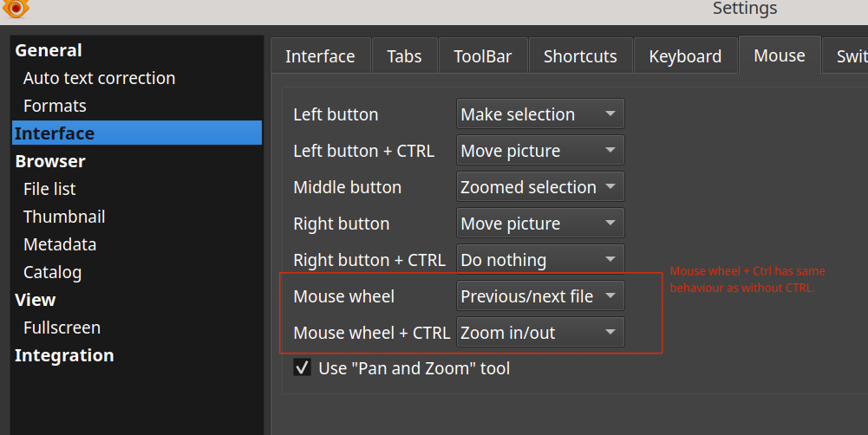Image resolution: width=868 pixels, height=435 pixels.
Task: Enable the Use "Pan and Zoom" tool checkbox
Action: pos(303,368)
